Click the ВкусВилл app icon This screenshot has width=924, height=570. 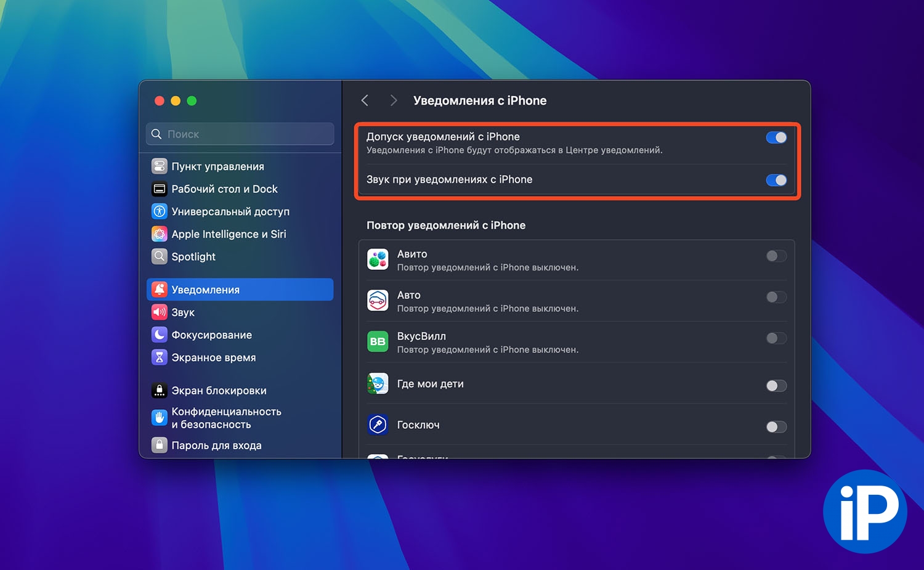[x=378, y=342]
